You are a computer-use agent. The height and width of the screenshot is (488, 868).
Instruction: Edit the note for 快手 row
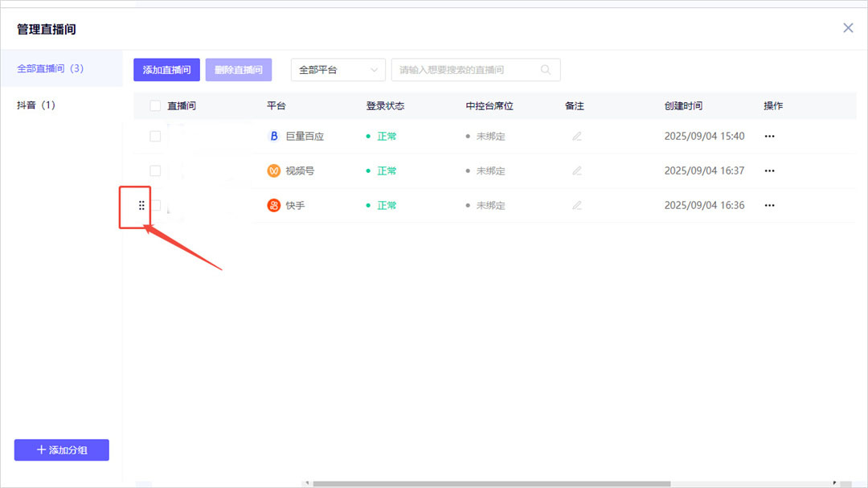coord(577,206)
